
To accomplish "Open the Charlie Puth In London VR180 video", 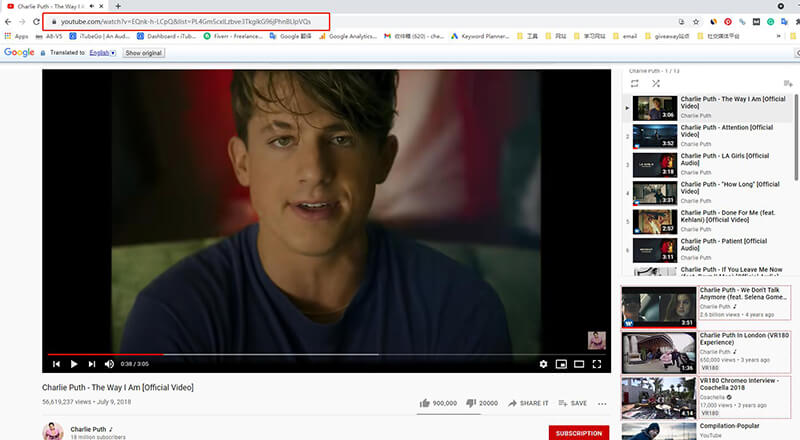I will (706, 352).
